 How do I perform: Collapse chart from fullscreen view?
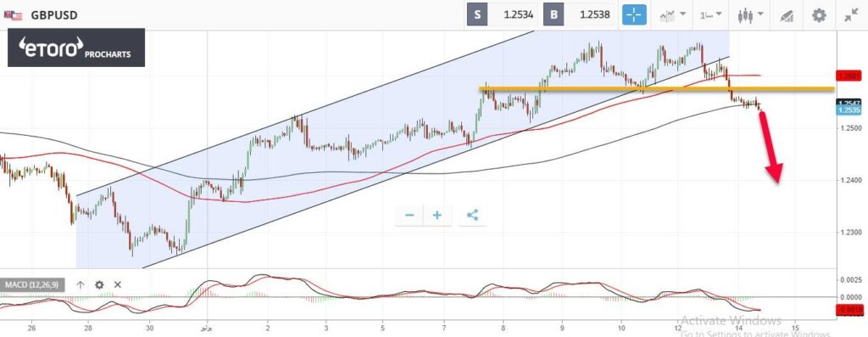851,15
